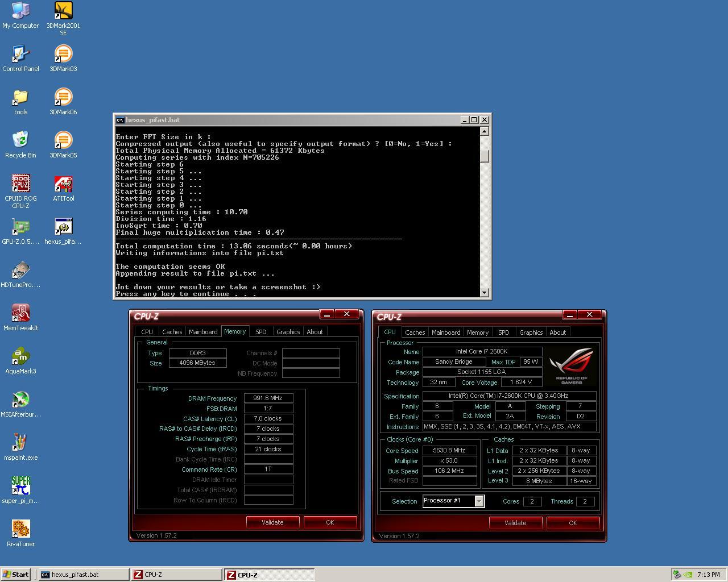
Task: Open Graphics tab in right CPU-Z window
Action: 531,332
